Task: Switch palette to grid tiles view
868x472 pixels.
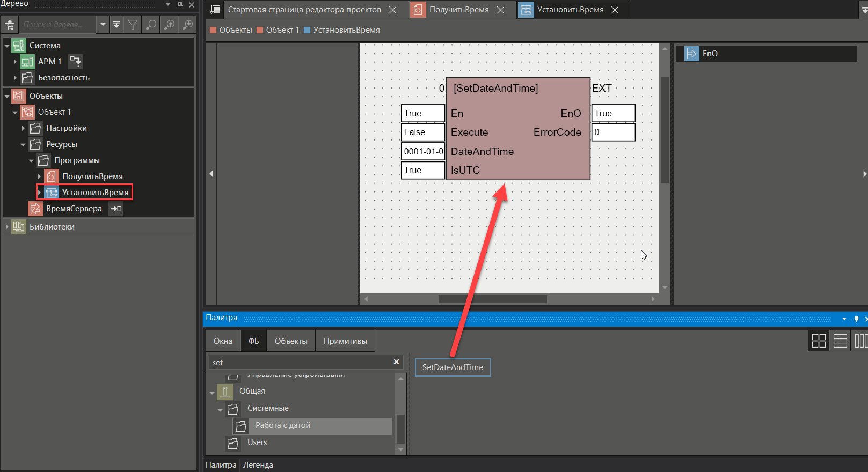Action: point(819,341)
